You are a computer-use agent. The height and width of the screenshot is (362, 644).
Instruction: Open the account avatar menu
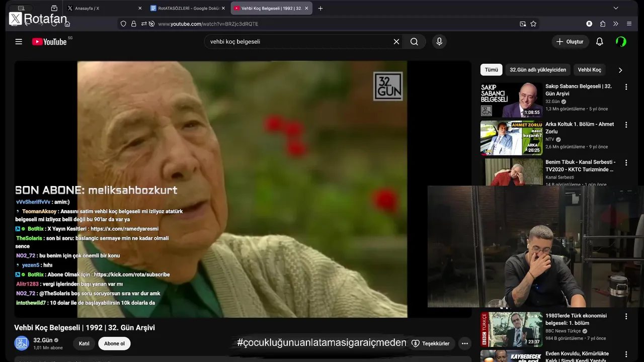tap(621, 42)
